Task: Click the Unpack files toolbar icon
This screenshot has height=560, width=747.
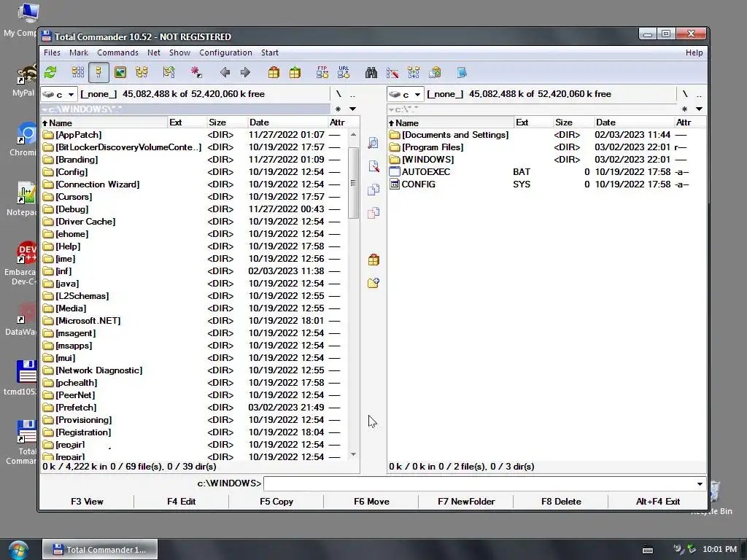Action: [x=295, y=72]
